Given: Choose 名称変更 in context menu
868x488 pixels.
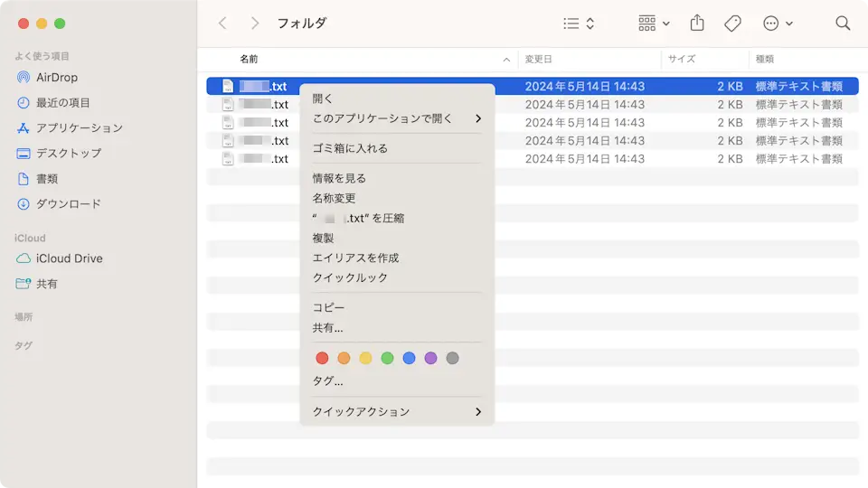Looking at the screenshot, I should tap(334, 198).
